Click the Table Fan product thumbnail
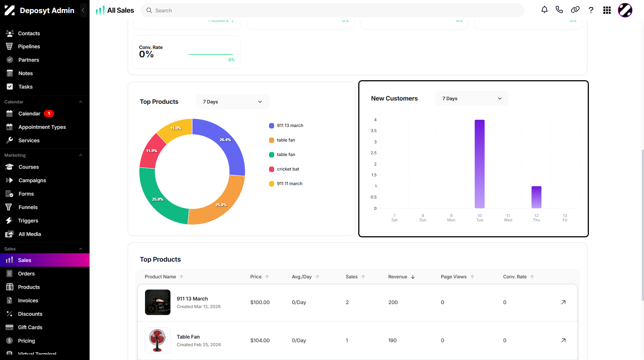The width and height of the screenshot is (644, 360). coord(158,340)
